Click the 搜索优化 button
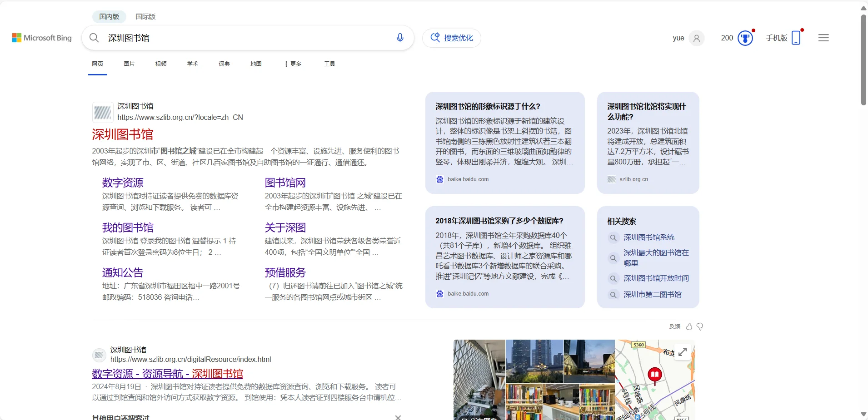The image size is (868, 420). (452, 38)
